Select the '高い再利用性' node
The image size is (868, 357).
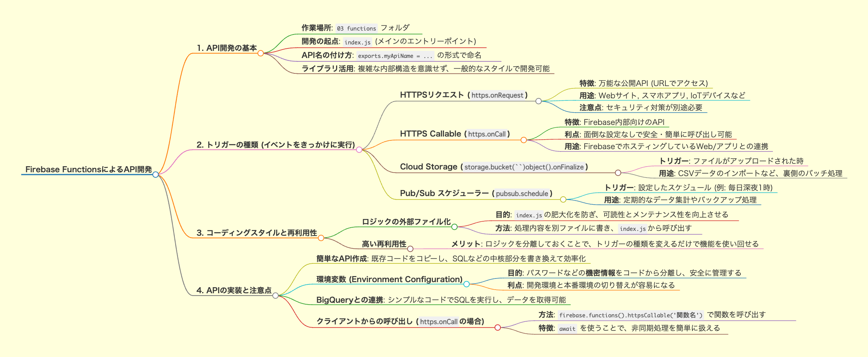pos(384,244)
